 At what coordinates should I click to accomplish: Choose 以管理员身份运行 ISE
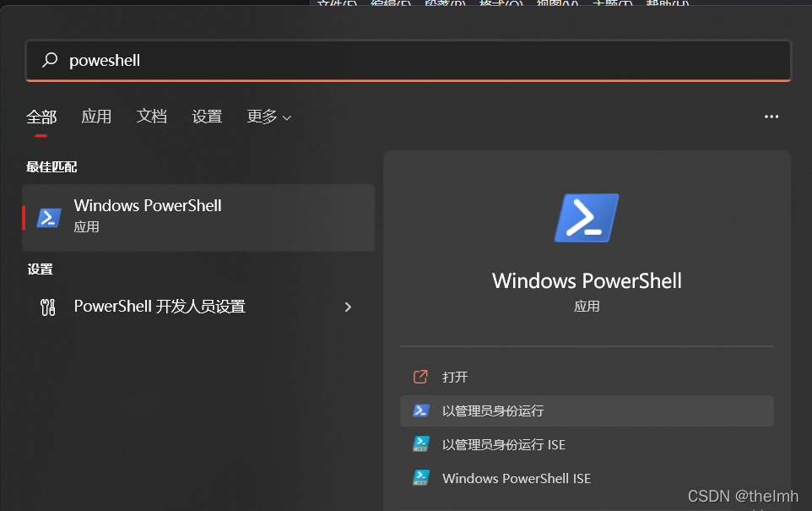click(587, 444)
